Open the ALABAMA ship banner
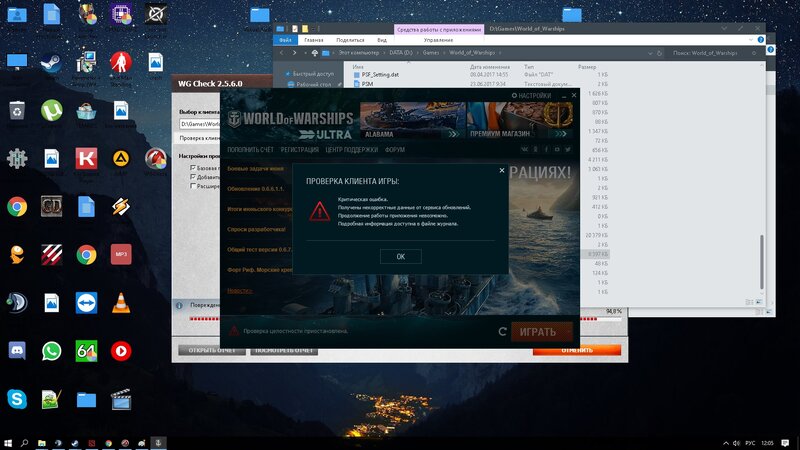The image size is (800, 450). pyautogui.click(x=413, y=120)
